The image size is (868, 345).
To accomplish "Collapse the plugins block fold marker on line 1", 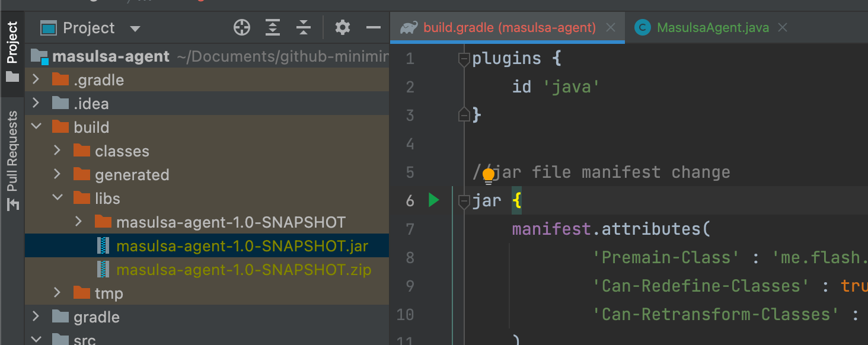I will click(x=464, y=59).
